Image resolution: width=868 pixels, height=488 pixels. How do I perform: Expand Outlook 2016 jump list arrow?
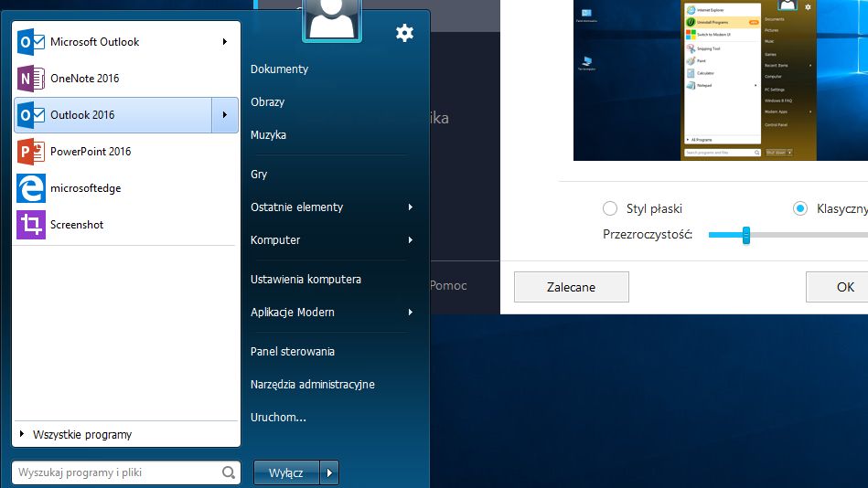coord(225,115)
